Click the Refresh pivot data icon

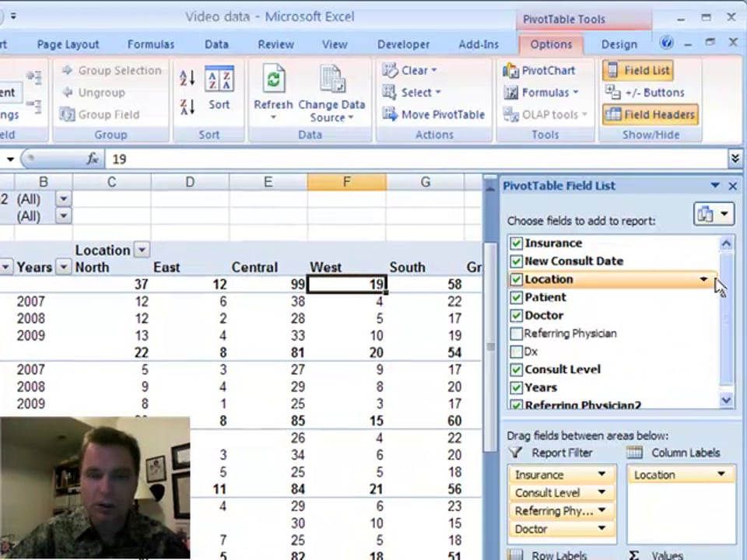[x=273, y=79]
